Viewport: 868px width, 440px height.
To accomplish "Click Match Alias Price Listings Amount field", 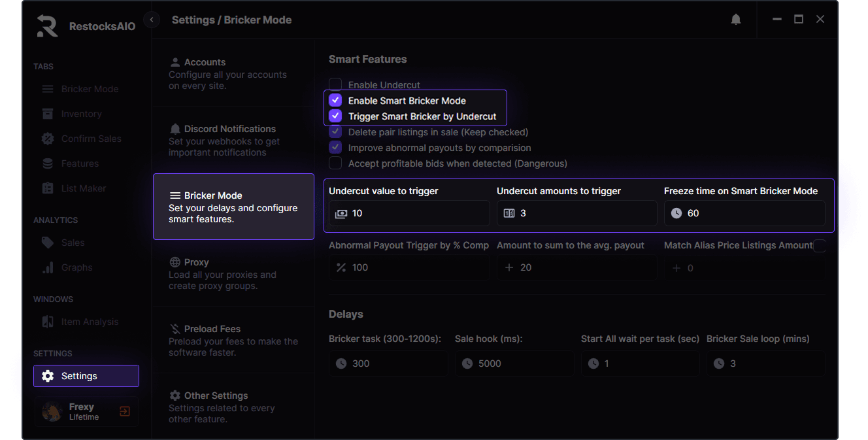I will pyautogui.click(x=744, y=267).
